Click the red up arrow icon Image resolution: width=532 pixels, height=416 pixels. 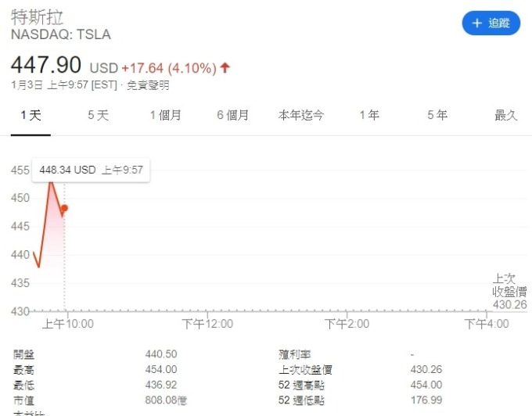point(225,68)
